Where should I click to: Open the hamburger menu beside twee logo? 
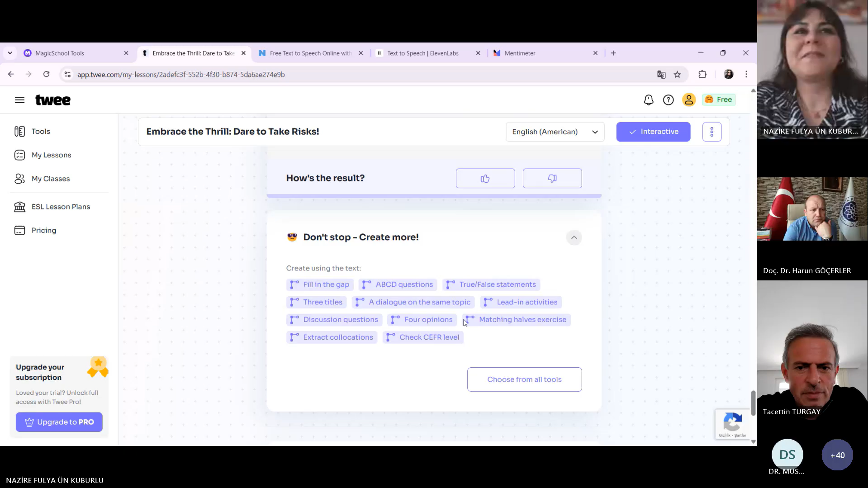click(19, 100)
